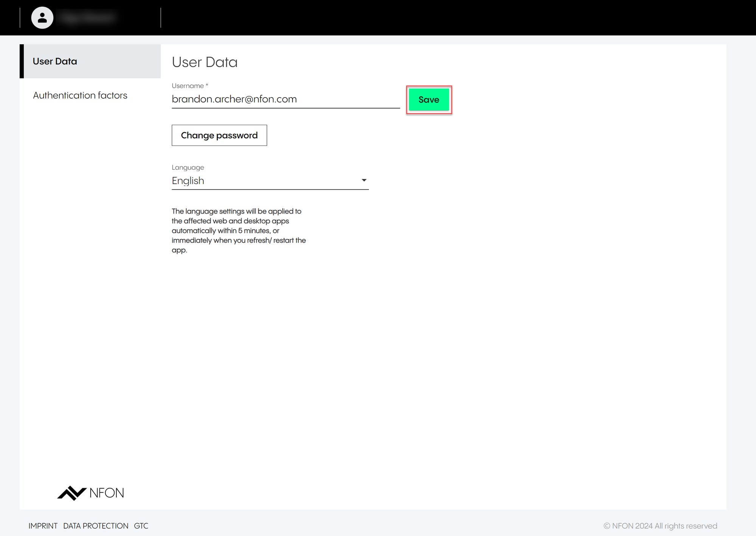The width and height of the screenshot is (756, 536).
Task: Click the Username input field
Action: click(285, 99)
